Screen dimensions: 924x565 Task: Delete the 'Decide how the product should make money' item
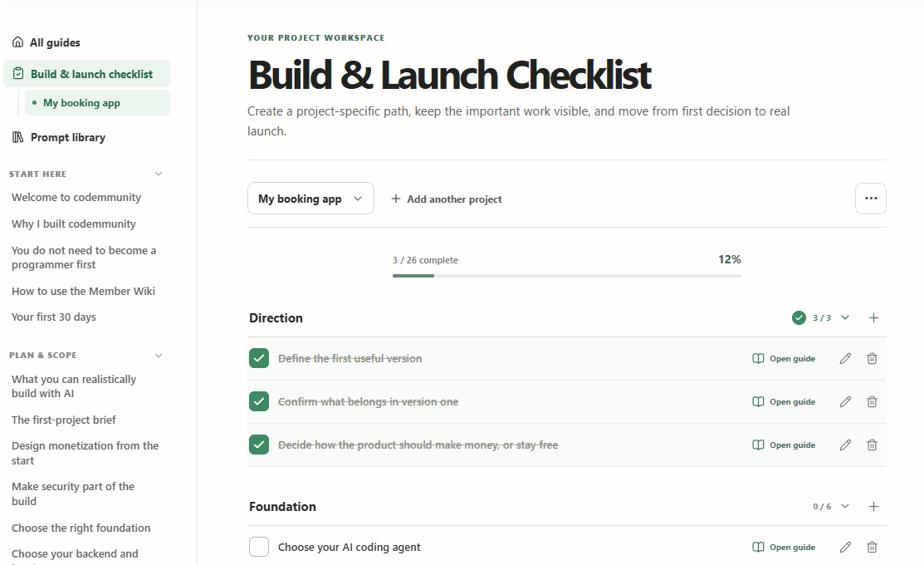pyautogui.click(x=873, y=445)
